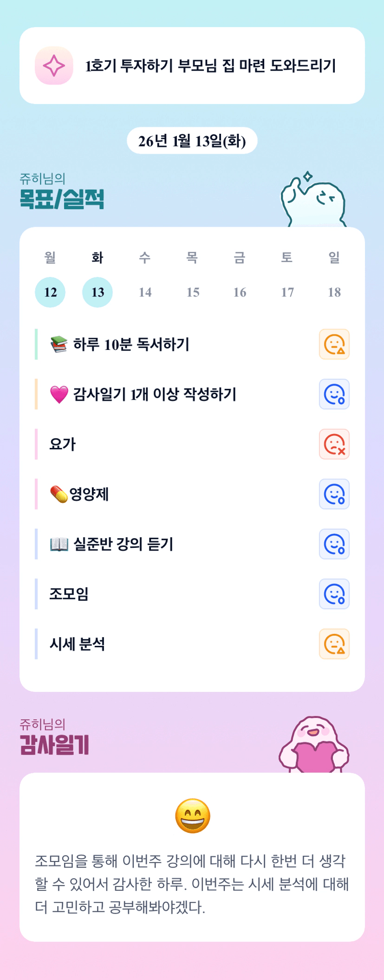Click the grinning emoji in gratitude diary

tap(192, 816)
